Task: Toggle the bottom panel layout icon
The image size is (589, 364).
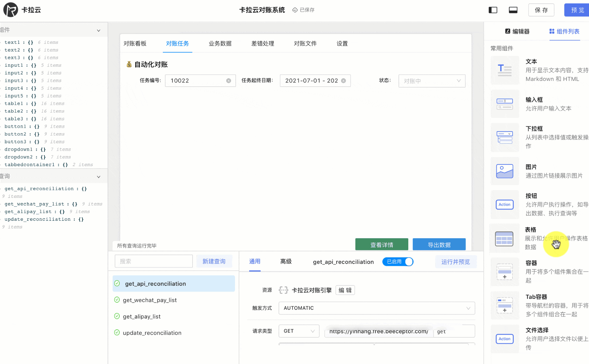Action: [x=513, y=10]
